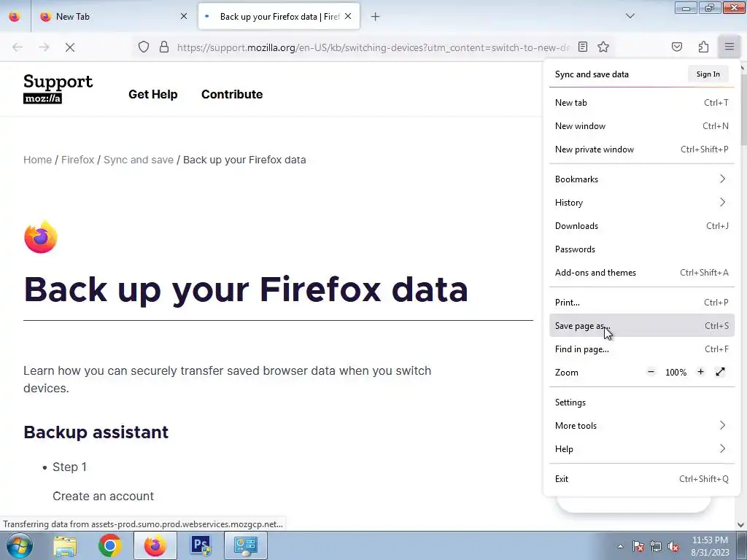Screen dimensions: 747x560
Task: Expand the Bookmarks submenu
Action: [642, 179]
